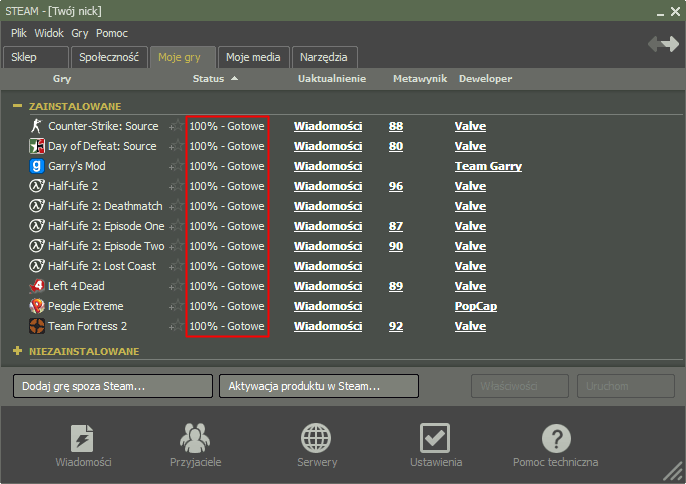Open metascore 96 link for Half-Life 2
This screenshot has width=686, height=484.
point(396,186)
